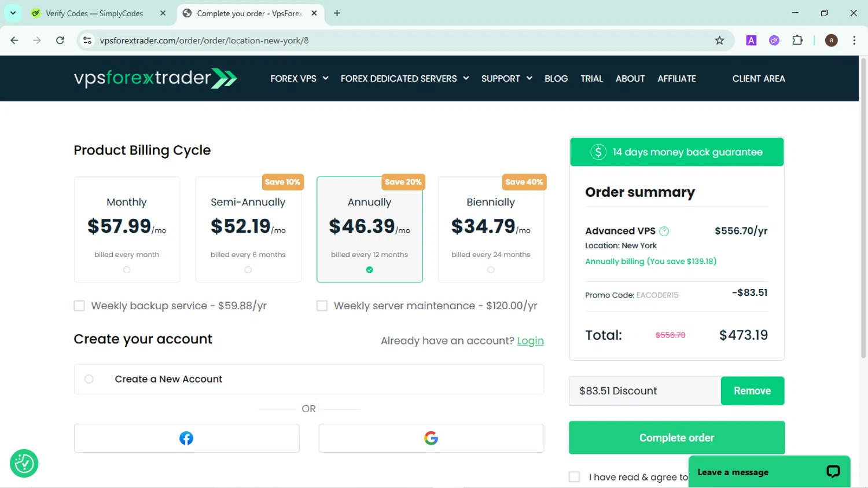
Task: Click the Location: New York text
Action: tap(620, 245)
